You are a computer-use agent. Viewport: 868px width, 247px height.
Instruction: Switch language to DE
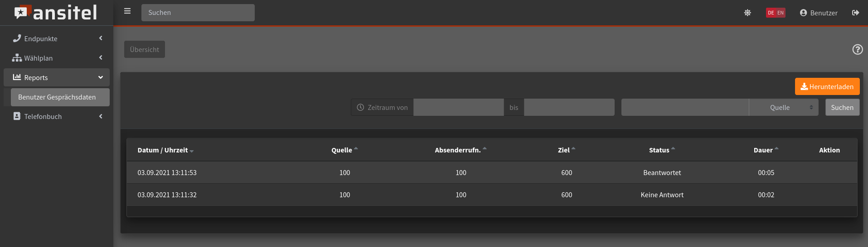tap(771, 13)
